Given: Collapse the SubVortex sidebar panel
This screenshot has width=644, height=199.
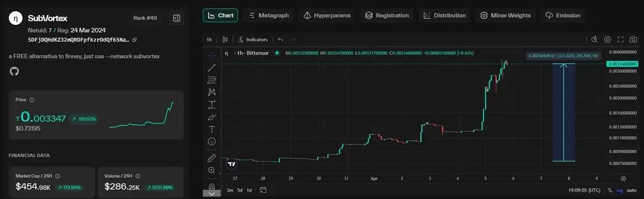Looking at the screenshot, I should click(x=176, y=19).
